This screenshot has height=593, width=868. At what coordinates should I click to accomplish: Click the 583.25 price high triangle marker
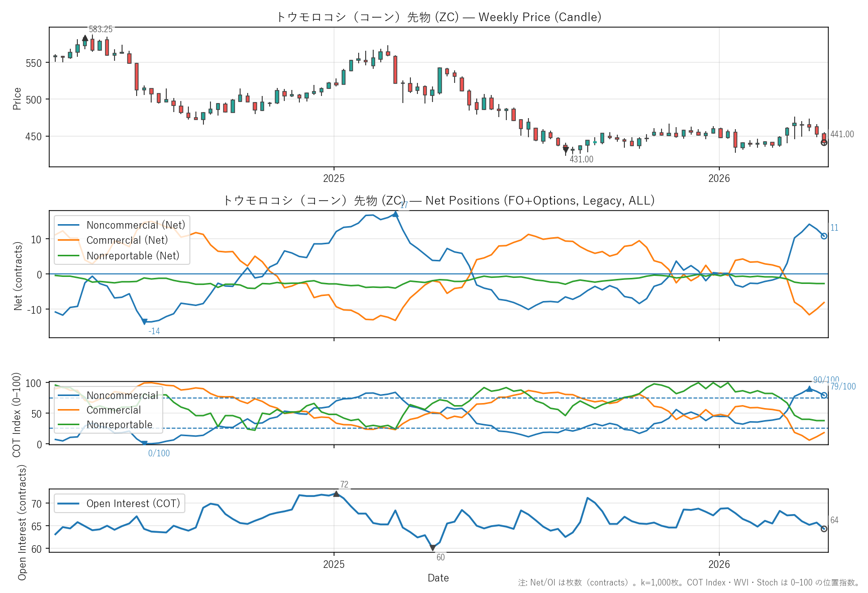(85, 38)
